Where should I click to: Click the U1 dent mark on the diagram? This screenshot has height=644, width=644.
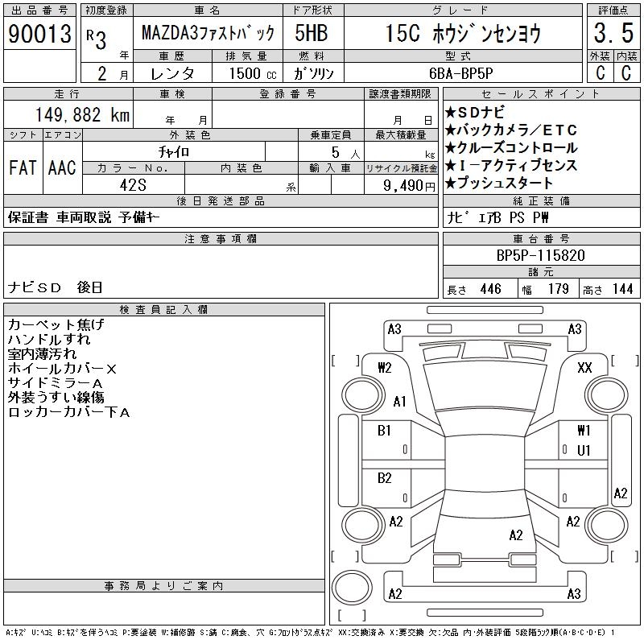(584, 451)
